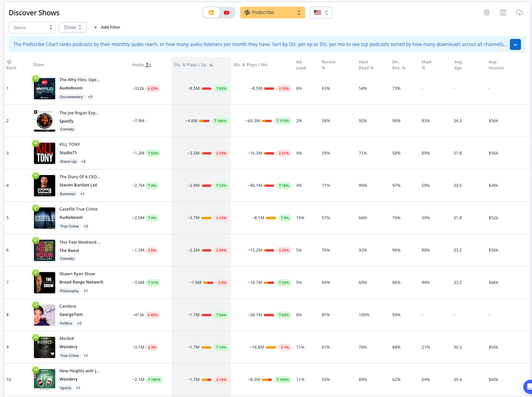Open the US flag country selector

pos(321,13)
